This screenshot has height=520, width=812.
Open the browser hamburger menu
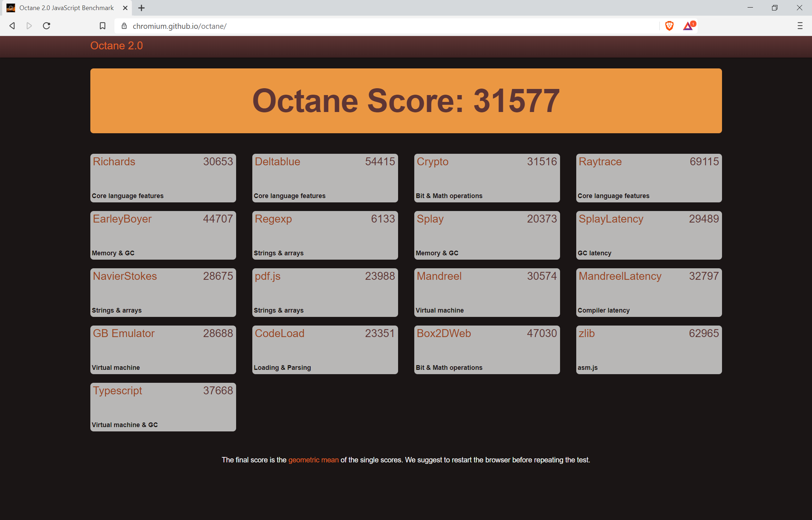coord(800,26)
